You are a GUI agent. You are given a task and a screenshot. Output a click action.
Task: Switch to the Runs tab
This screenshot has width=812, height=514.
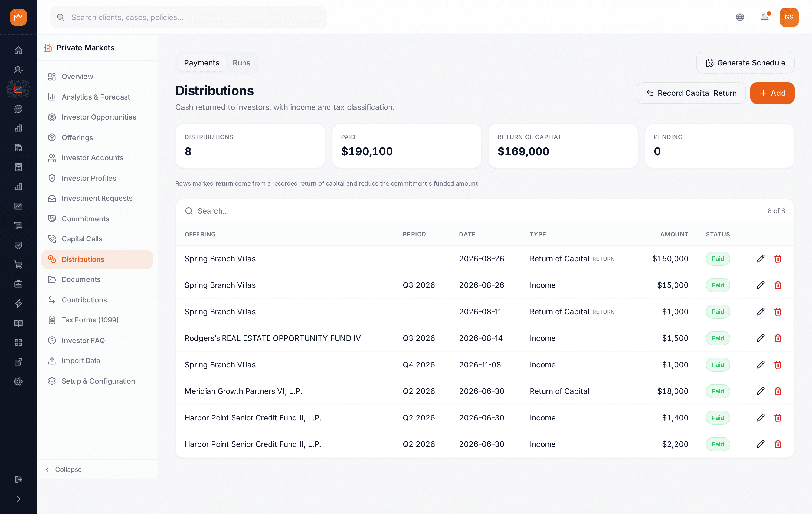point(241,63)
